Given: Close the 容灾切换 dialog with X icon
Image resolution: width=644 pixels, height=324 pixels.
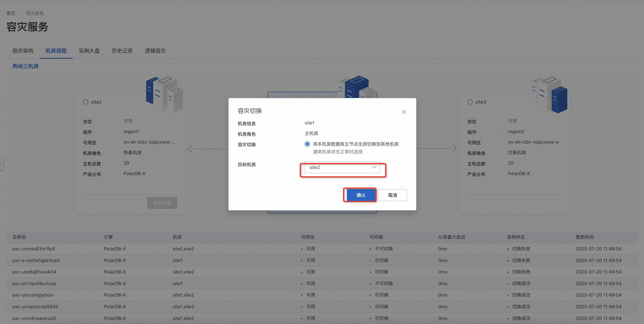Looking at the screenshot, I should [404, 112].
